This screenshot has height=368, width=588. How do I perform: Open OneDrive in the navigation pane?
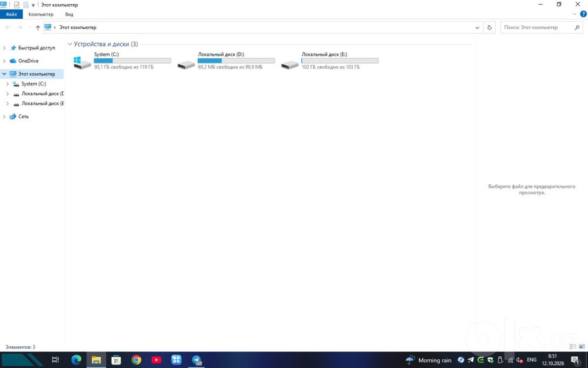[28, 61]
